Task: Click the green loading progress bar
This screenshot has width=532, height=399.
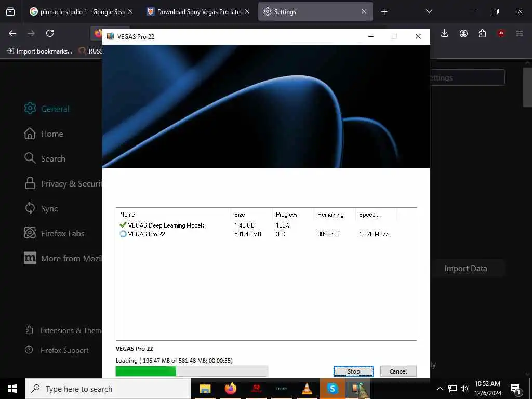Action: (192, 371)
